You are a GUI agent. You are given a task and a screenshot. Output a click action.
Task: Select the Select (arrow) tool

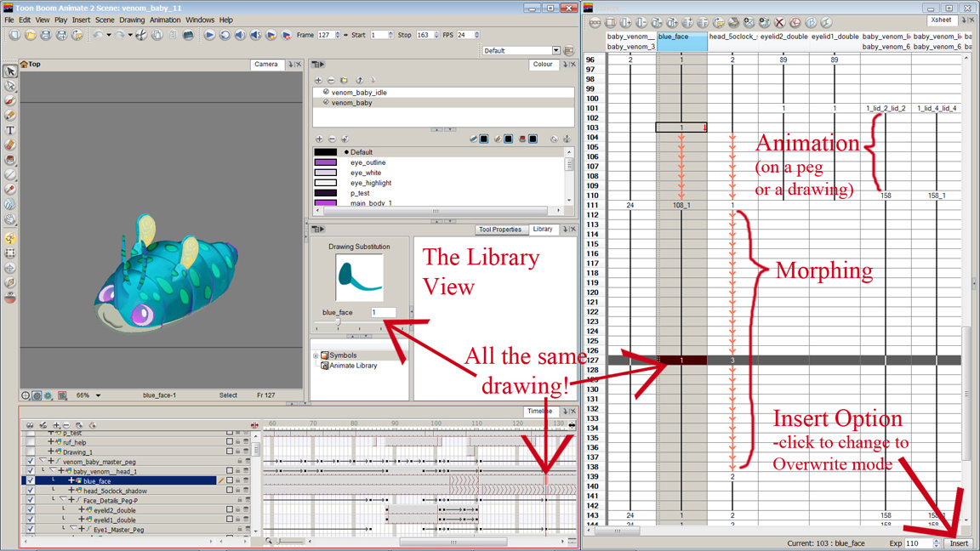10,71
